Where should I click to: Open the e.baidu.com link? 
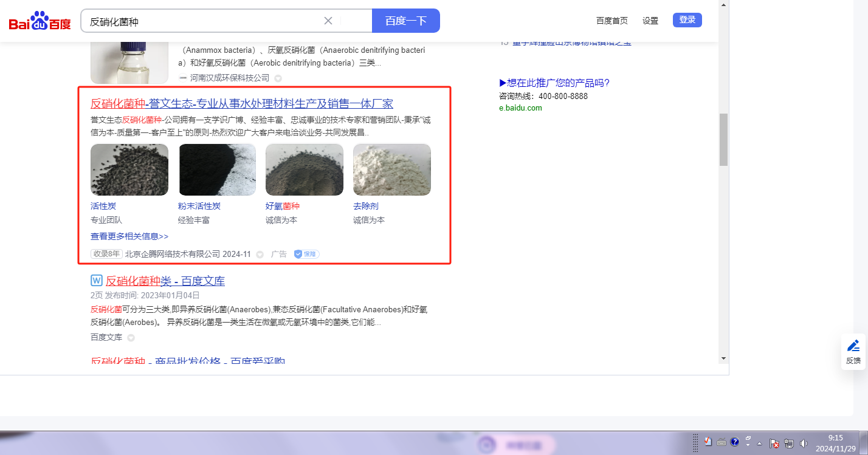[520, 108]
